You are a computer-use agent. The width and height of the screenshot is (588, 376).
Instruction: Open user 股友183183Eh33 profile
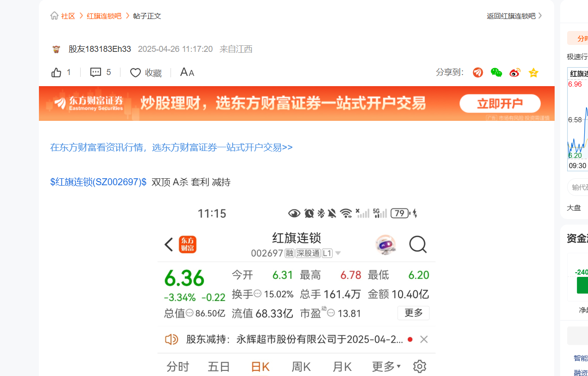[100, 49]
